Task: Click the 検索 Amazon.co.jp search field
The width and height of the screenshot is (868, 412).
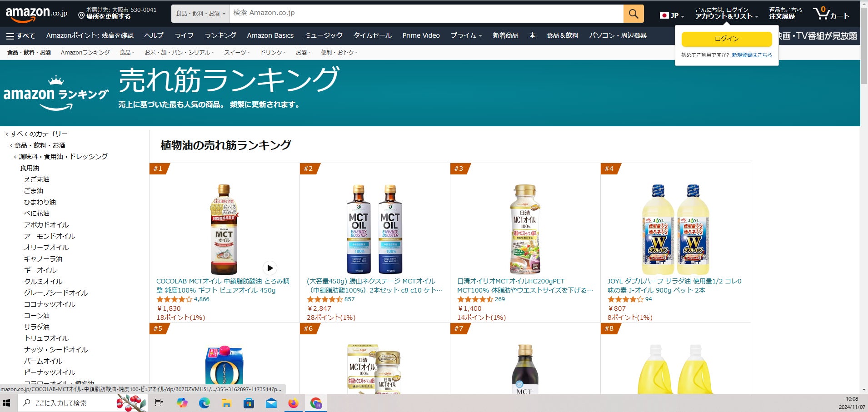Action: point(426,14)
